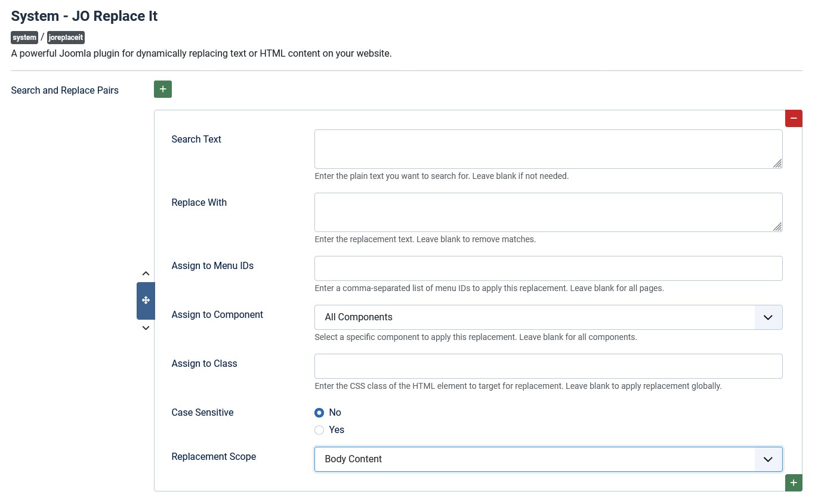Image resolution: width=818 pixels, height=504 pixels.
Task: Click the joreplaceit badge tag
Action: click(66, 38)
